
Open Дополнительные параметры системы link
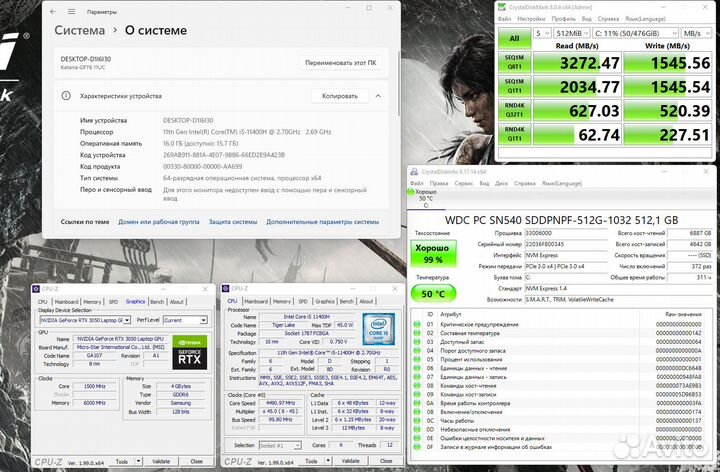(322, 222)
